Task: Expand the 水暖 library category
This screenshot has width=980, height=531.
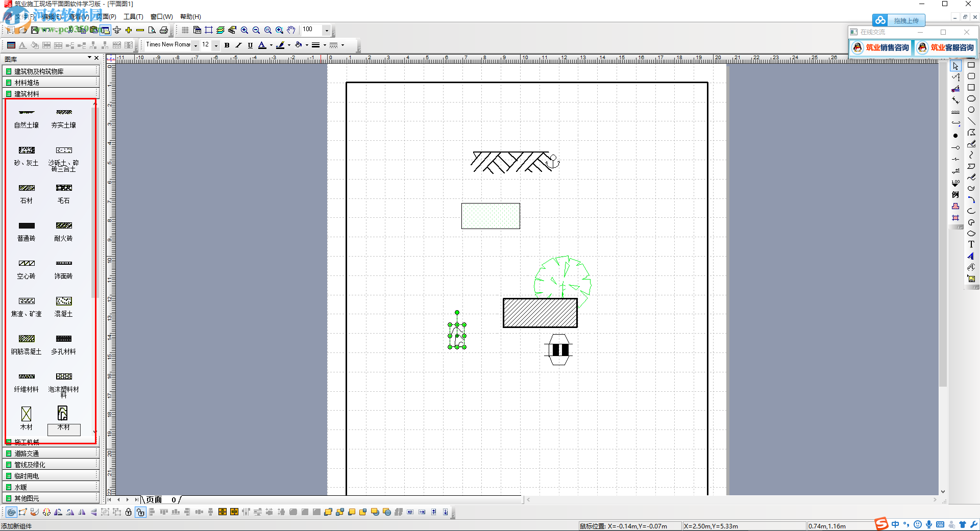Action: (51, 487)
